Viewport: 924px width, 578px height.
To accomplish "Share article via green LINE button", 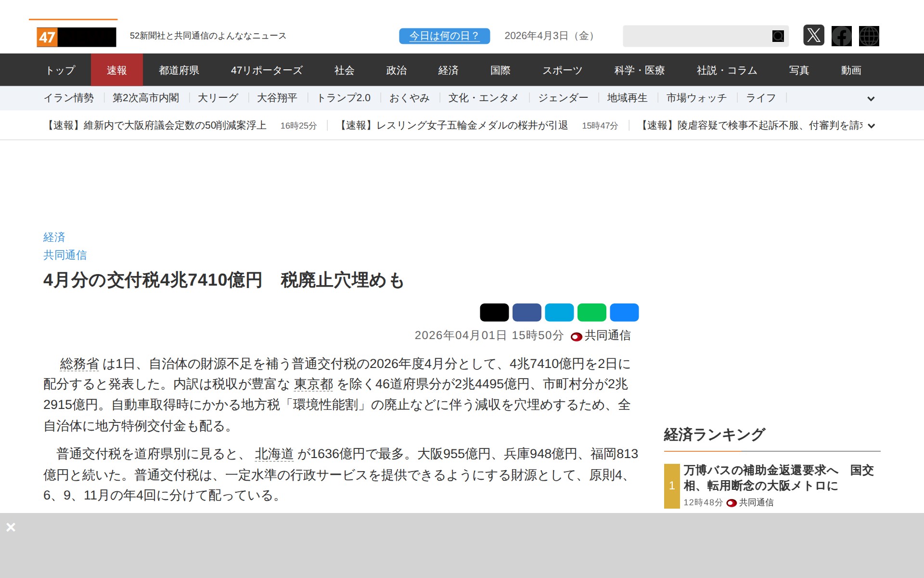I will [591, 313].
